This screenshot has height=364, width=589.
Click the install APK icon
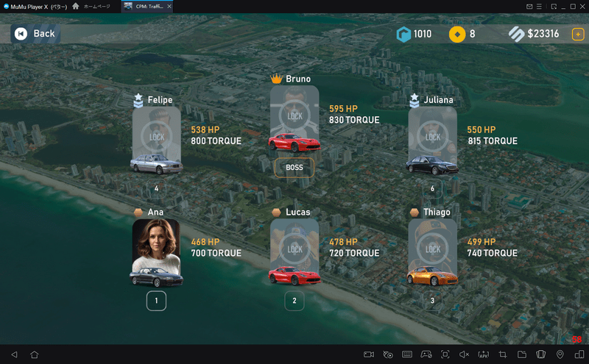pyautogui.click(x=484, y=354)
